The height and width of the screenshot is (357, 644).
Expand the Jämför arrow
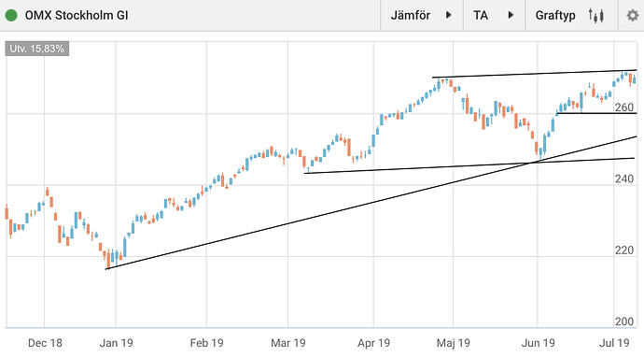(x=449, y=15)
